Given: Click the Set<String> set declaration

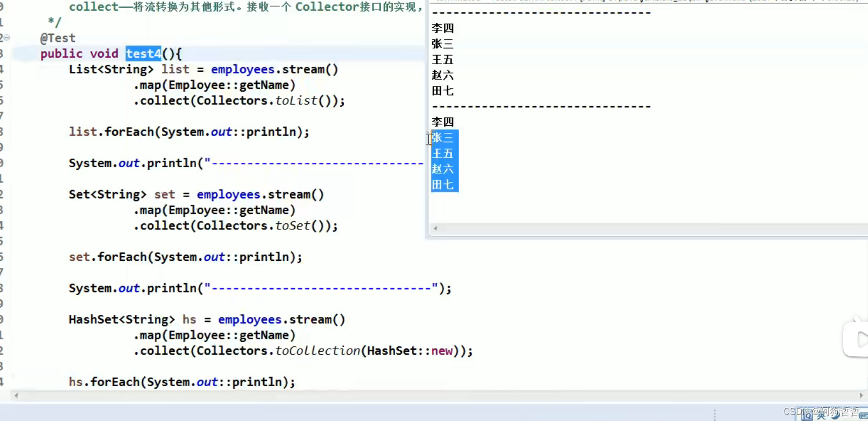Looking at the screenshot, I should (x=197, y=195).
